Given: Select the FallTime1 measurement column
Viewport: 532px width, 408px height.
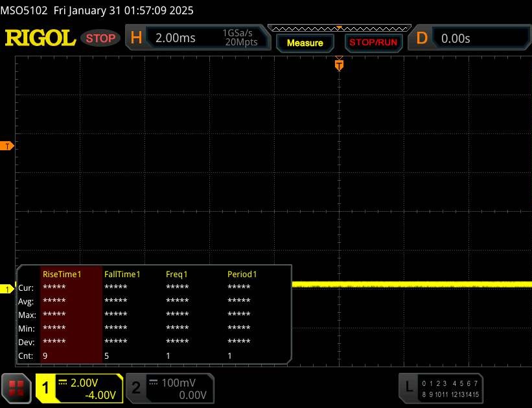Looking at the screenshot, I should [122, 274].
